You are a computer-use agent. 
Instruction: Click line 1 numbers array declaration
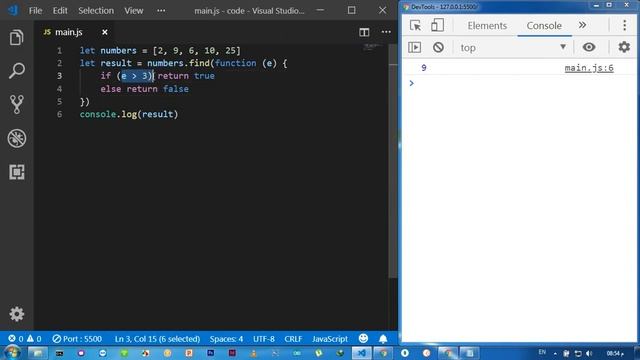click(x=160, y=51)
